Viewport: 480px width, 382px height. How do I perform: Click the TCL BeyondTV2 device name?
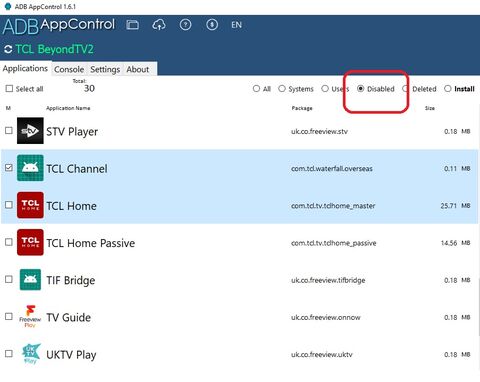pos(54,49)
